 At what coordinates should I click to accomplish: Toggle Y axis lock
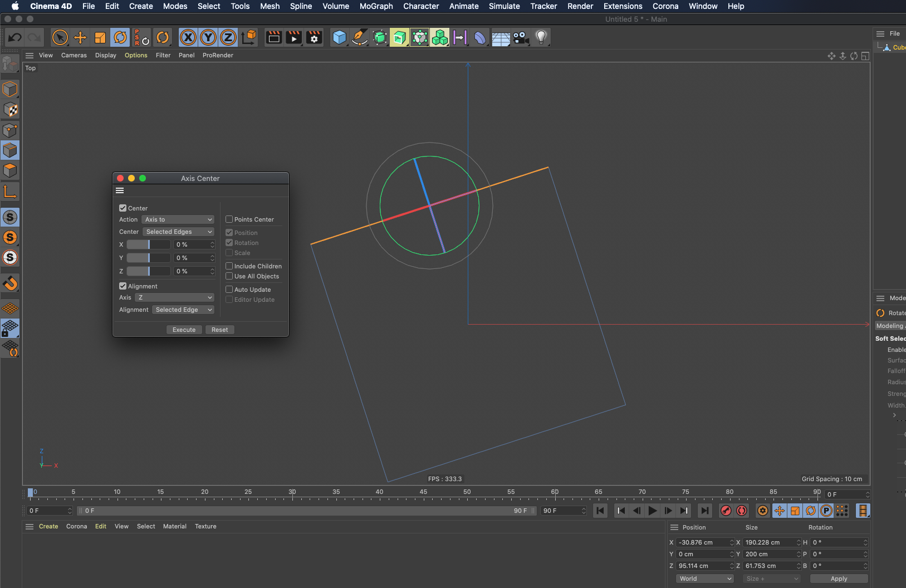[x=208, y=38]
